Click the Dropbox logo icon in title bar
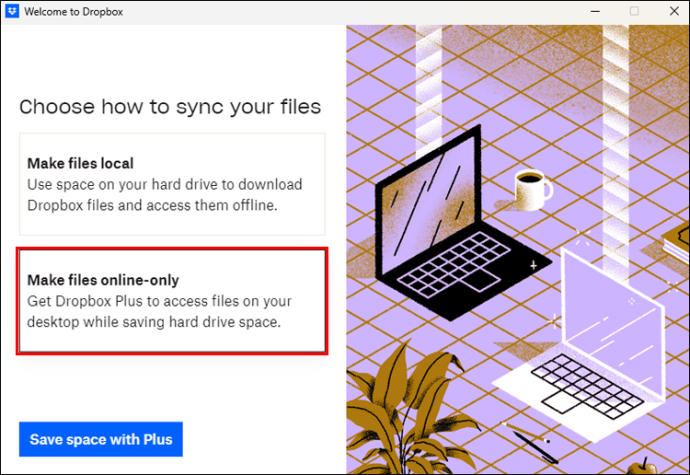The width and height of the screenshot is (690, 475). point(12,11)
